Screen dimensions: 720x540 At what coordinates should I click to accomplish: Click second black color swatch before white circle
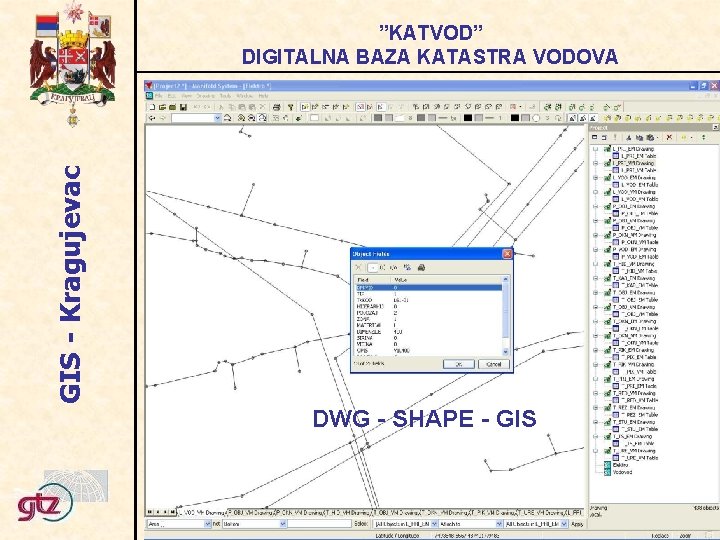tap(515, 118)
